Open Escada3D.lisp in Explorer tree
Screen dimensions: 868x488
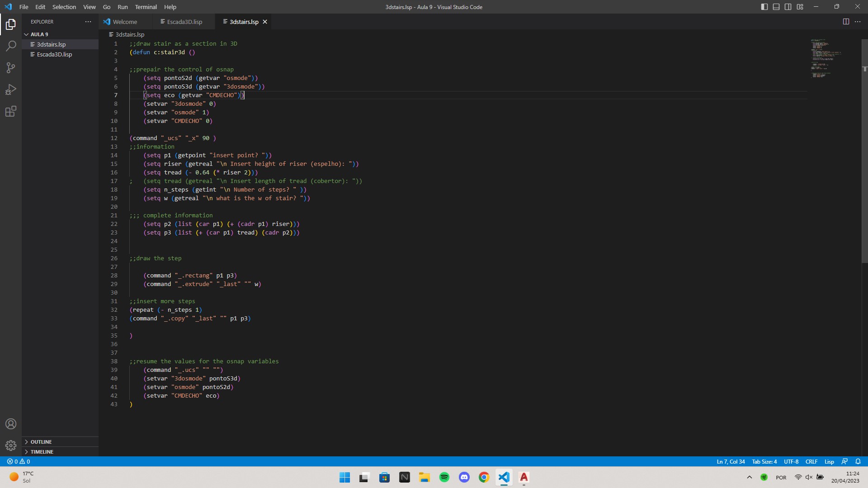60,54
